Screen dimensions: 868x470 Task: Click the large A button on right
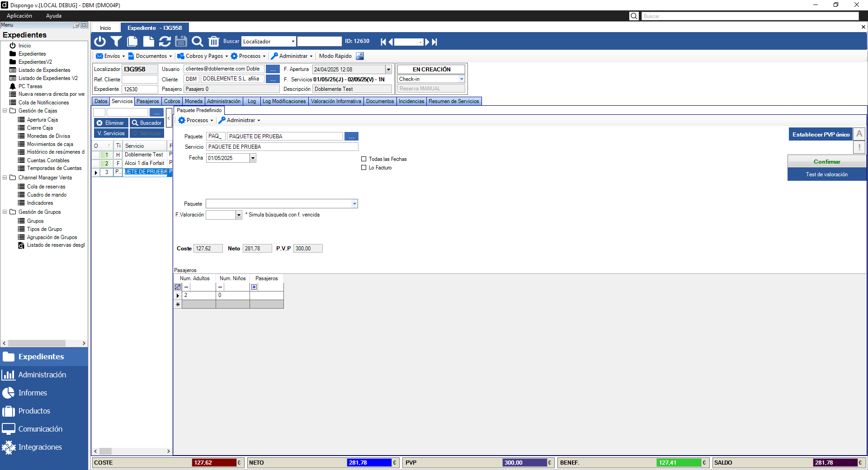(859, 134)
